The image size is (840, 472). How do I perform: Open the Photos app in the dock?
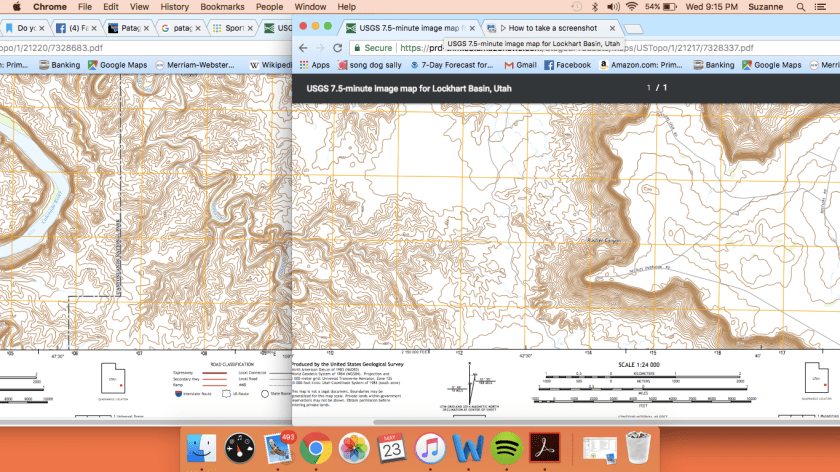[355, 446]
